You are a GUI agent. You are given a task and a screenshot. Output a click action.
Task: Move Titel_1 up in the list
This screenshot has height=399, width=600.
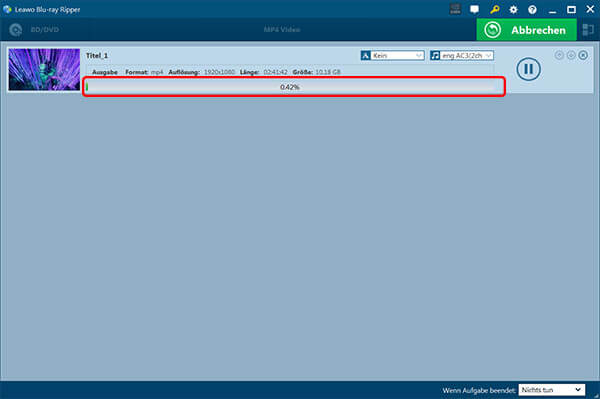[559, 55]
